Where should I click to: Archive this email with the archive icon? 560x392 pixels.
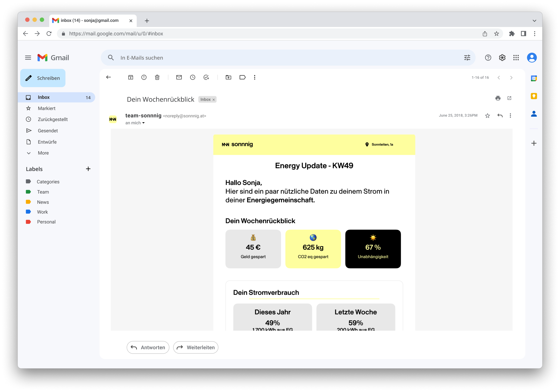pos(131,77)
